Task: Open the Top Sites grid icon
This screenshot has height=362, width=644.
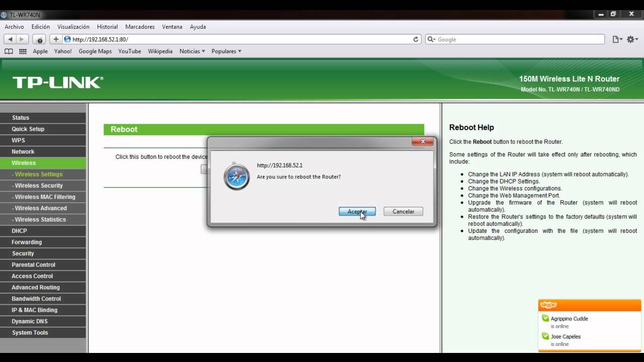Action: (23, 51)
